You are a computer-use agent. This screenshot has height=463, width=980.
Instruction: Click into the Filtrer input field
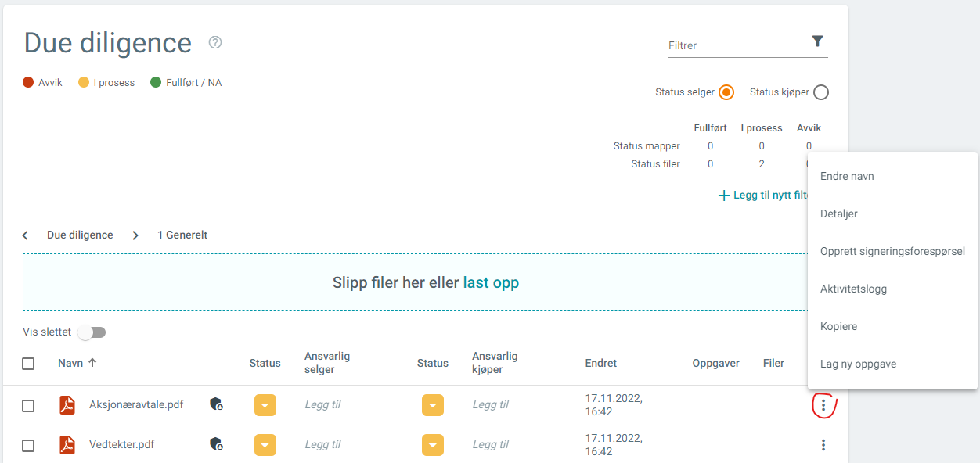[736, 46]
